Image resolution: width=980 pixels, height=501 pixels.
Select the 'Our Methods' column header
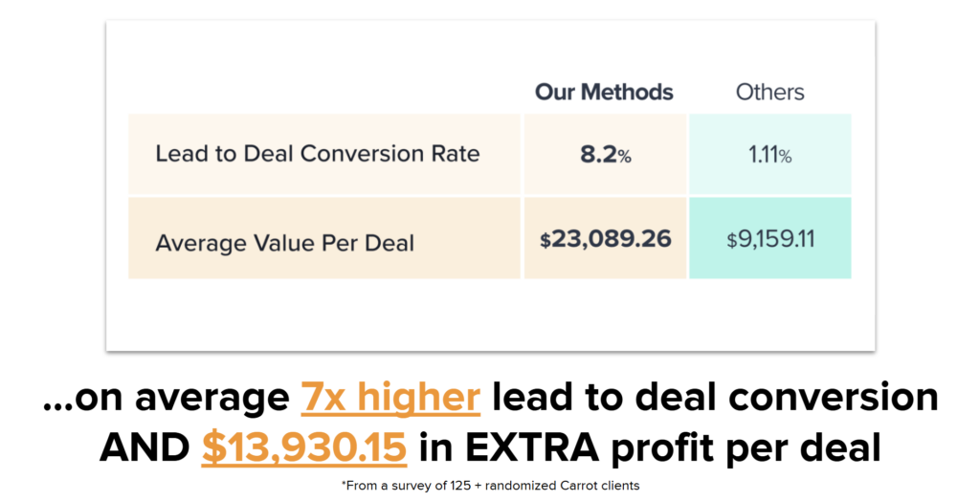click(605, 92)
